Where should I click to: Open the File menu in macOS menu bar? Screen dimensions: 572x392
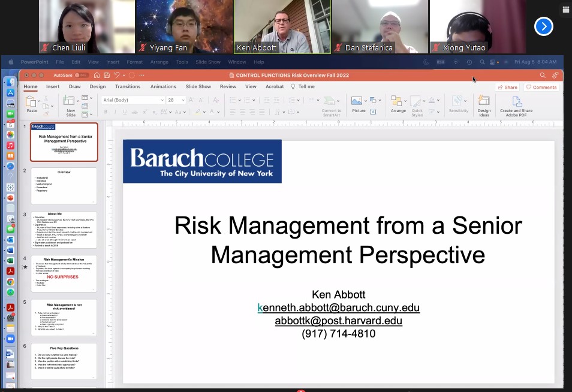tap(60, 62)
